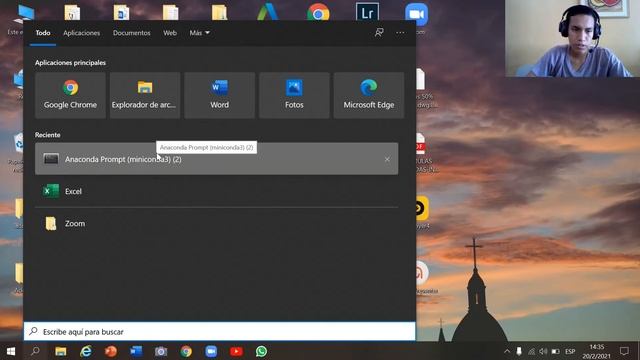Click the taskbar search magnifier
Image resolution: width=640 pixels, height=360 pixels.
36,351
